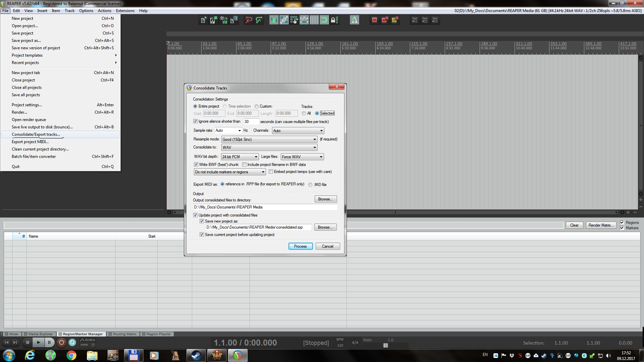Enable Embed project tempo checkbox

[271, 172]
